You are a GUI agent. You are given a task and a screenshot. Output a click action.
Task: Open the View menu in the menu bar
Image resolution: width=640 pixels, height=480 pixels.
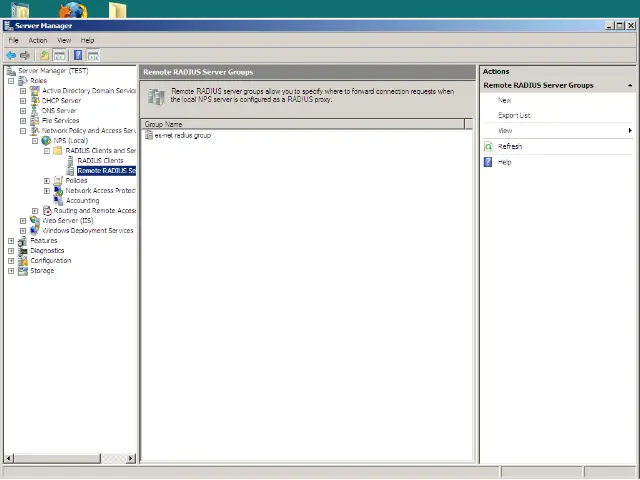(64, 40)
